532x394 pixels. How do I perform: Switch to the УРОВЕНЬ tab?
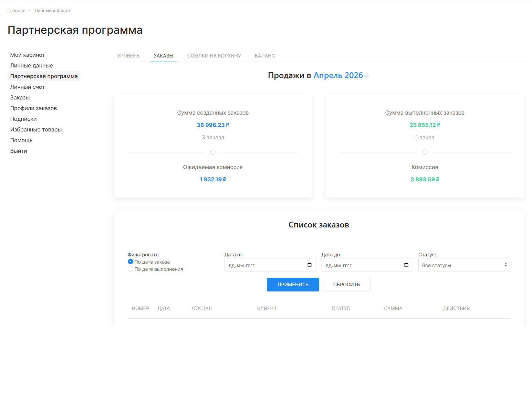coord(128,56)
